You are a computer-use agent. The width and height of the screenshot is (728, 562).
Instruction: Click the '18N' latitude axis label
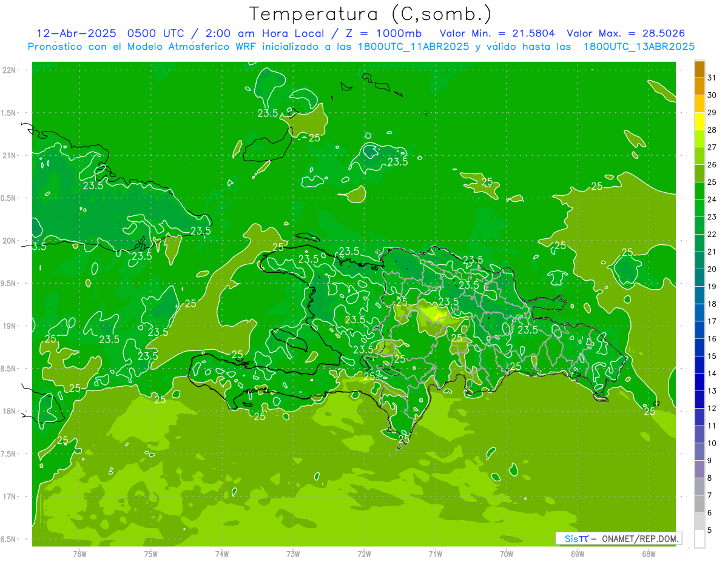10,411
